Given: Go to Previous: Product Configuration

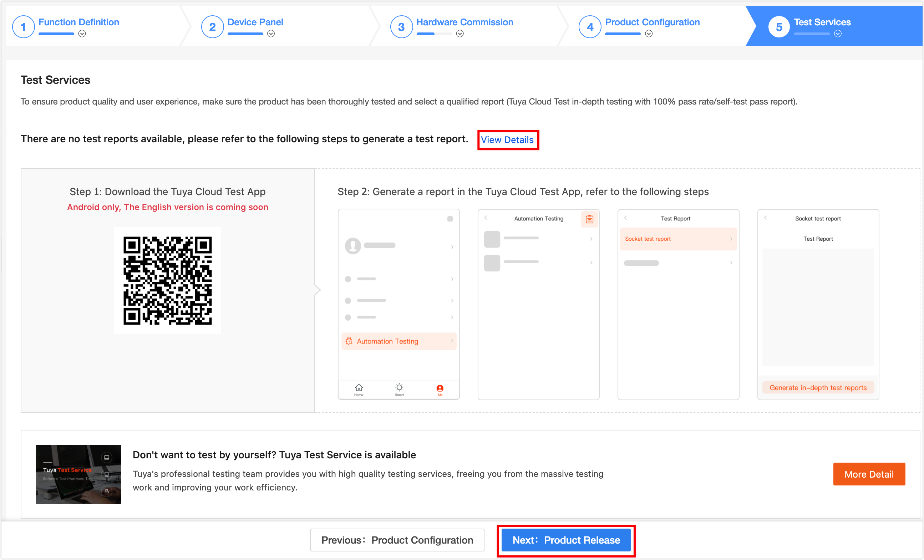Looking at the screenshot, I should click(397, 540).
